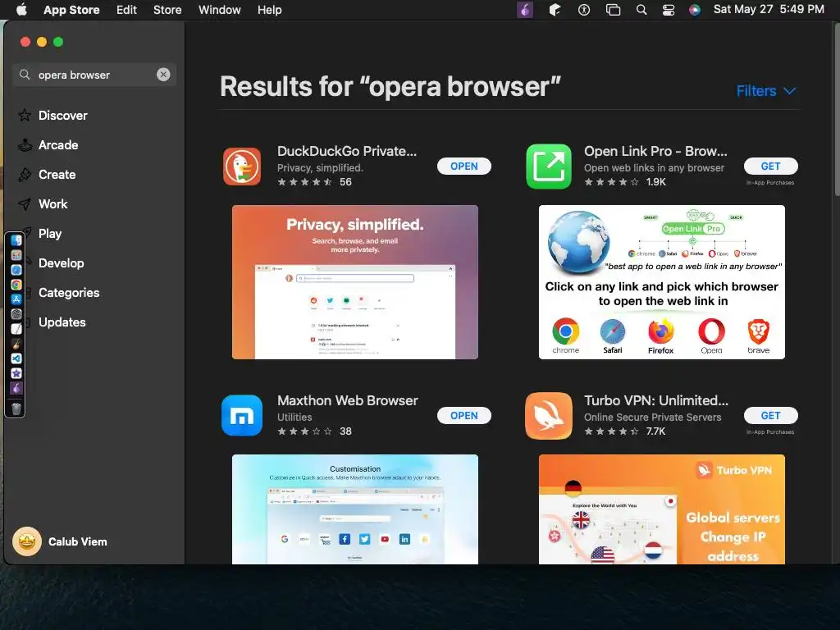Click the Open Link Pro 1.9K rating
This screenshot has height=630, width=840.
pyautogui.click(x=624, y=181)
